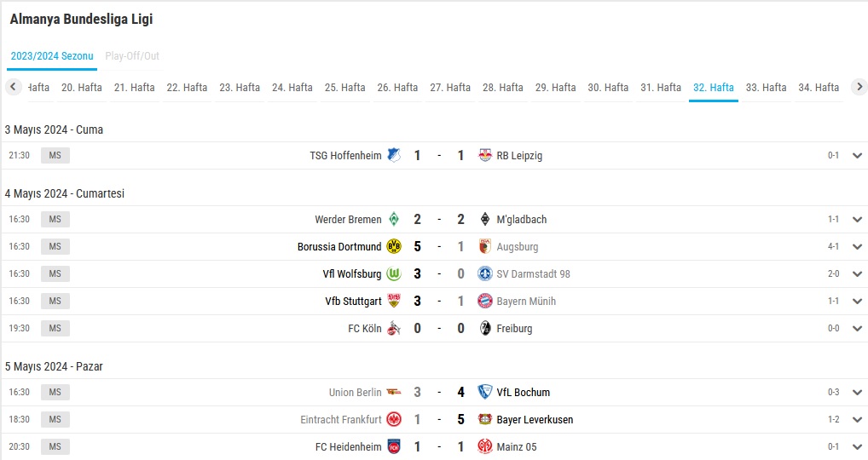Viewport: 868px width, 460px height.
Task: Click the Borussia Dortmund BVB crest
Action: (394, 246)
